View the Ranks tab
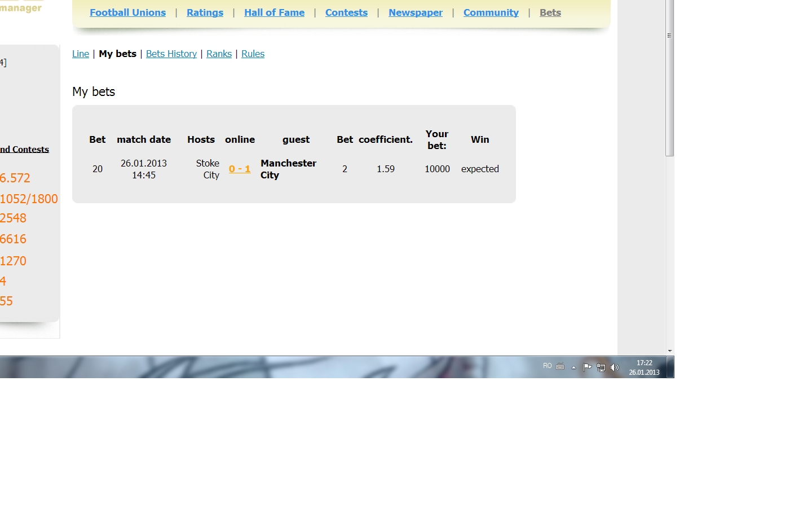812x508 pixels. [x=219, y=54]
